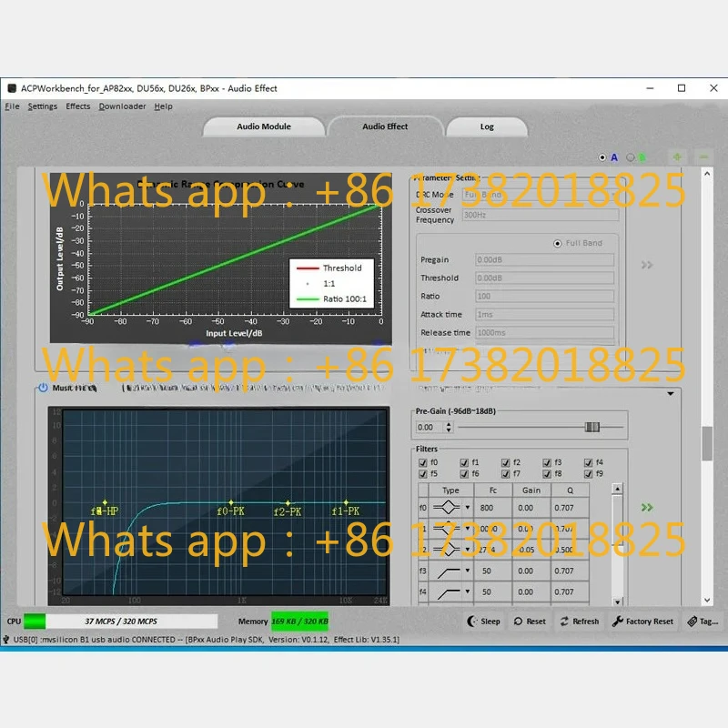Click the Reset circular arrow button
Viewport: 728px width, 728px height.
point(530,622)
